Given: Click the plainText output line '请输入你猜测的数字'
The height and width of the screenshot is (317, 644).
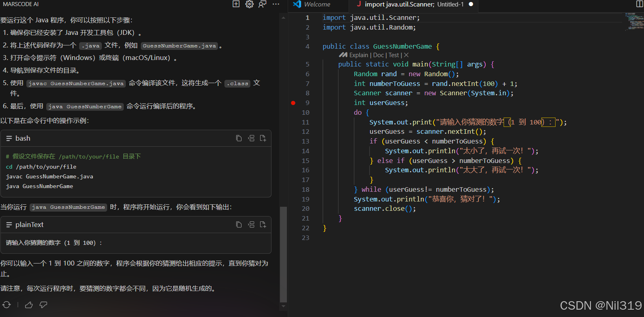Looking at the screenshot, I should pyautogui.click(x=54, y=243).
